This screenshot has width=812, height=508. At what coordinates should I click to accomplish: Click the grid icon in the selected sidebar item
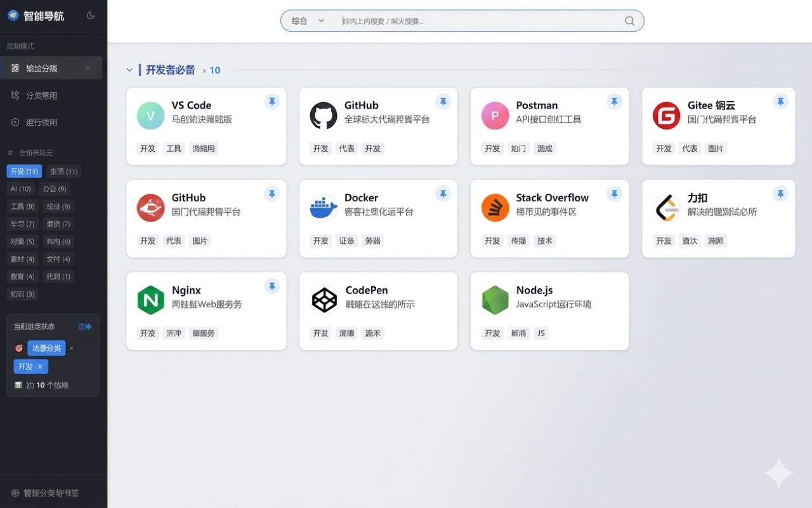(15, 68)
